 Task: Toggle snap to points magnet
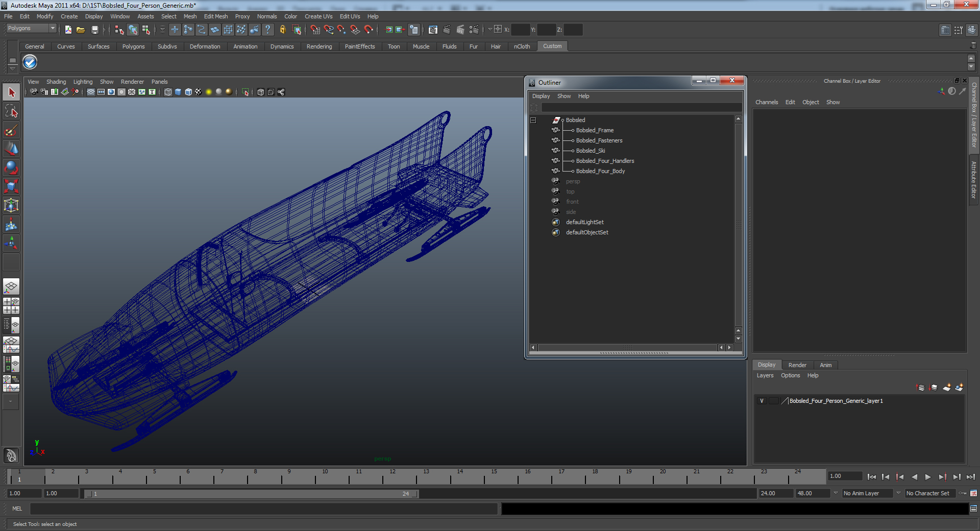(x=342, y=30)
